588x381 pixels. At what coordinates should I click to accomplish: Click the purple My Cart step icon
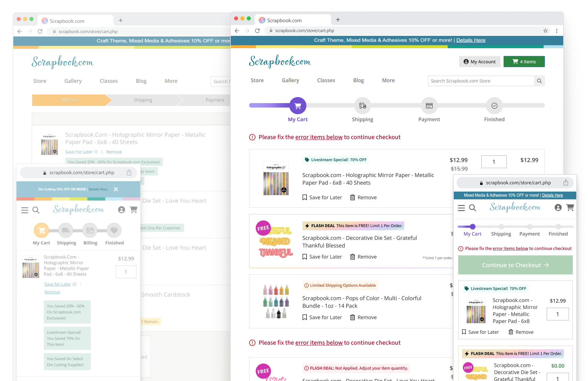(298, 106)
